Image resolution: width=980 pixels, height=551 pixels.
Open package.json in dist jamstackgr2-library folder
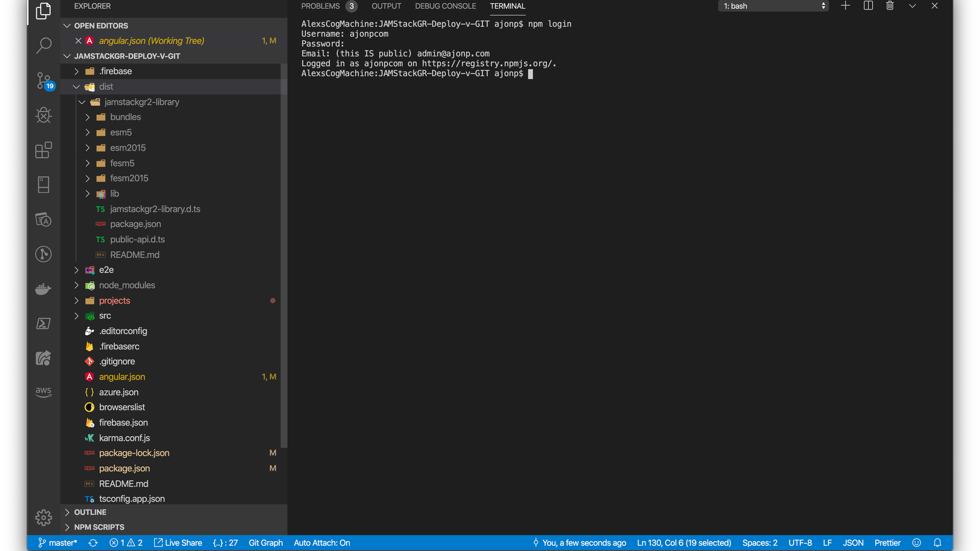135,224
